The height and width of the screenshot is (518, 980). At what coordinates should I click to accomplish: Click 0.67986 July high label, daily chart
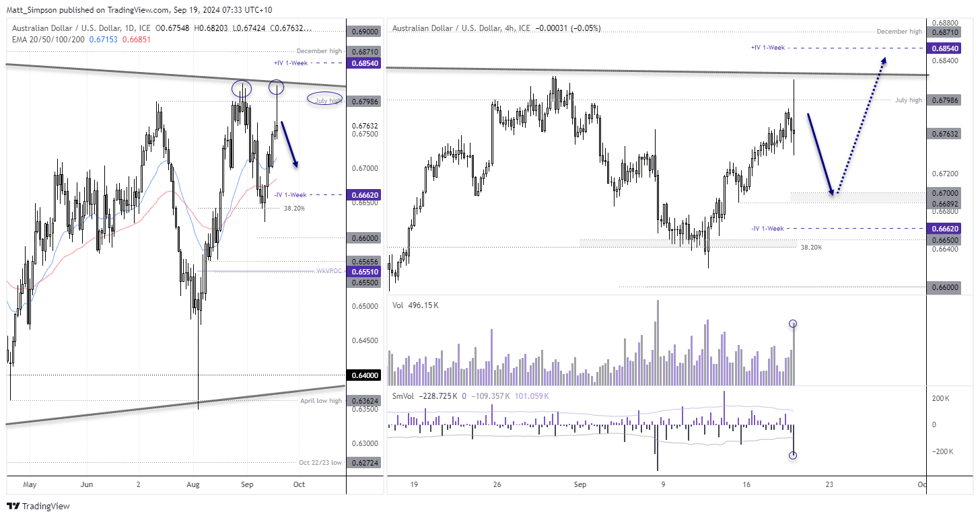pos(364,101)
